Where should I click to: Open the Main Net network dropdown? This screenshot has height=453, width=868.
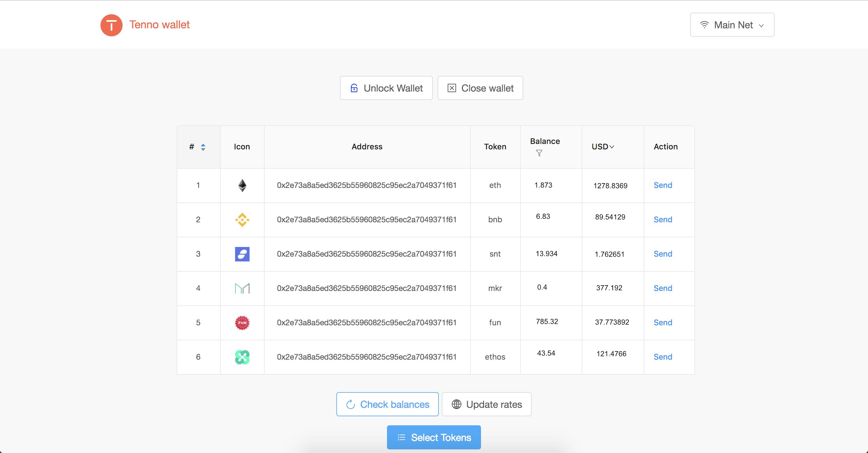pyautogui.click(x=732, y=25)
